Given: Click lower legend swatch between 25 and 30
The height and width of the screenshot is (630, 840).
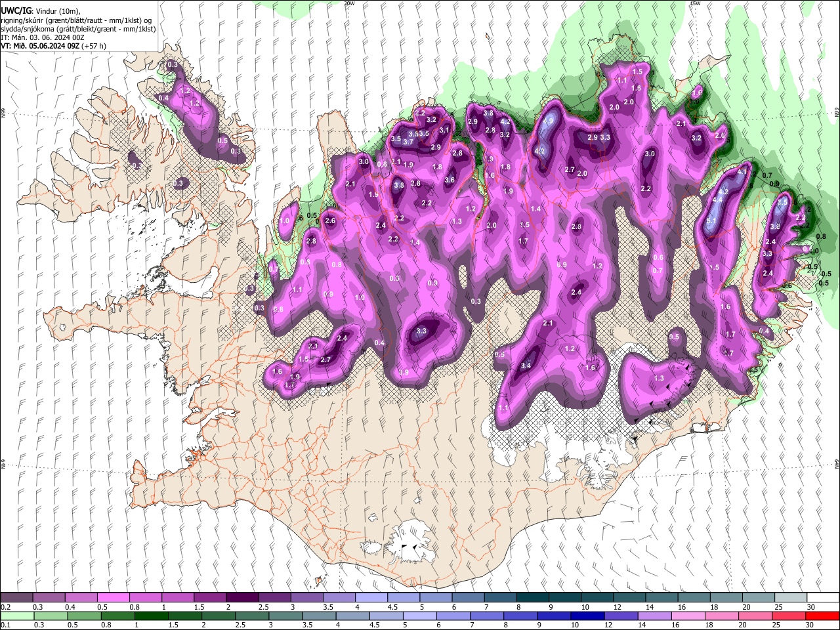Looking at the screenshot, I should click(x=787, y=616).
